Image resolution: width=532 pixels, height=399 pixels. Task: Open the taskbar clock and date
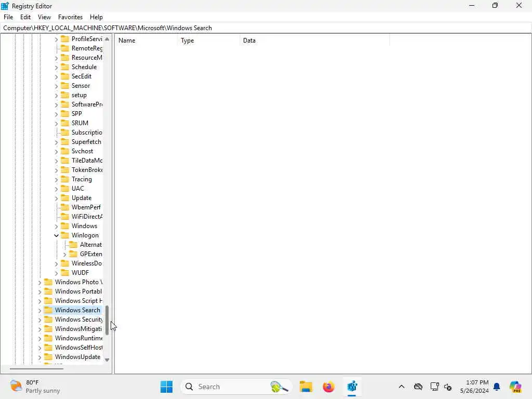(x=474, y=387)
